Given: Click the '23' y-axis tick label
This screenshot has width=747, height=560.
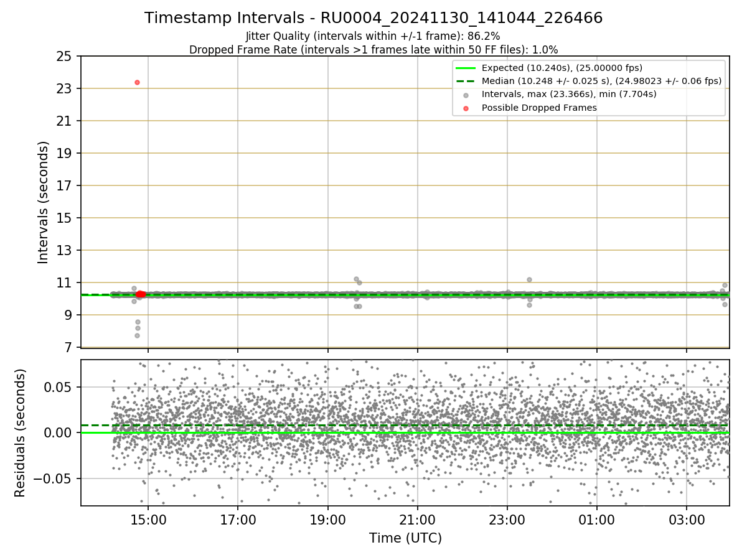Looking at the screenshot, I should coord(64,88).
